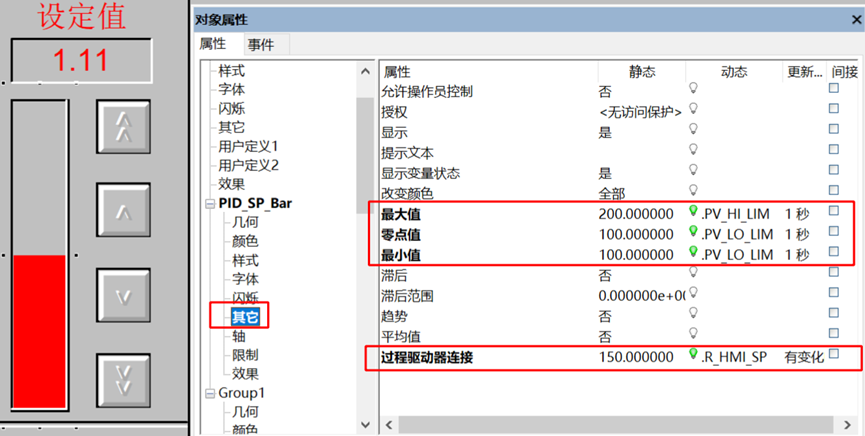Click property list scroll right arrow
Viewport: 865px width, 436px height.
click(847, 425)
